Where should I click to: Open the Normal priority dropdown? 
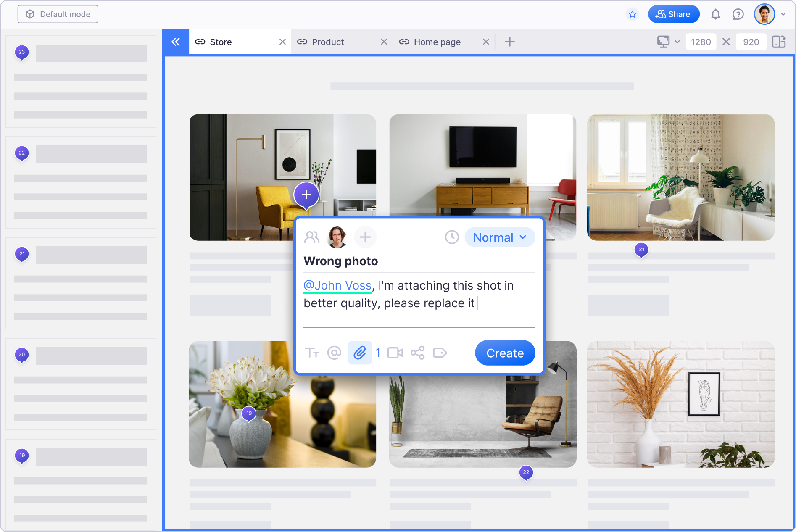500,237
